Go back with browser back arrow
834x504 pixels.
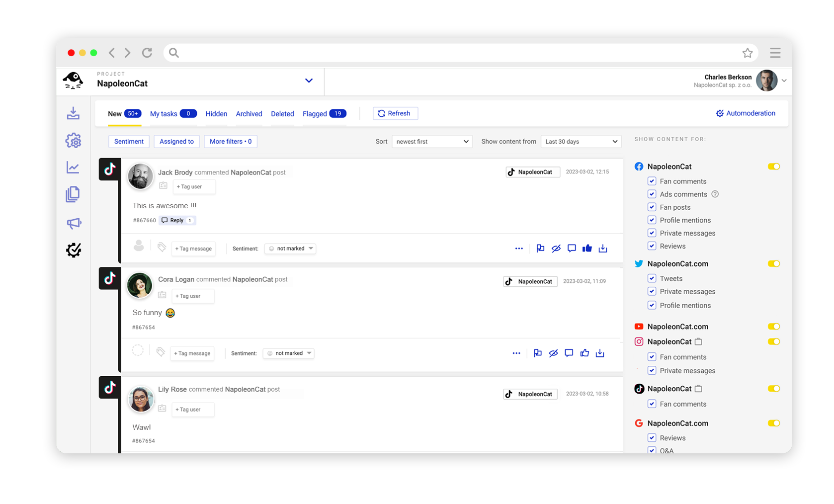click(x=112, y=53)
